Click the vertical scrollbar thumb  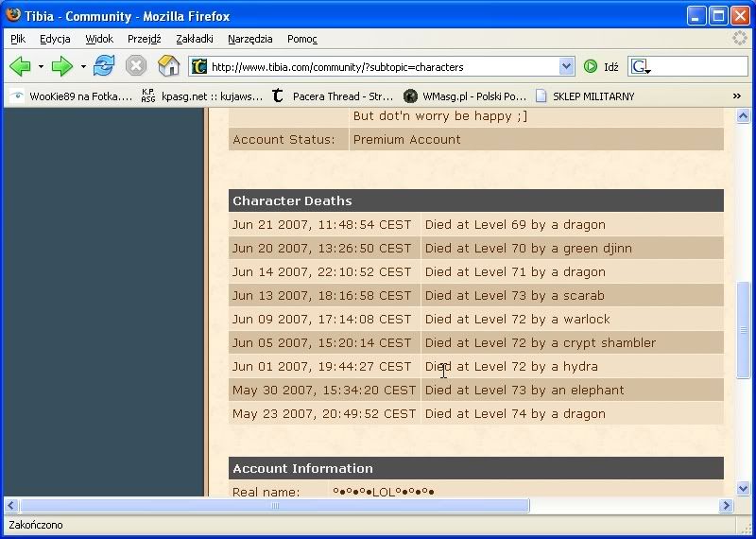[x=743, y=330]
